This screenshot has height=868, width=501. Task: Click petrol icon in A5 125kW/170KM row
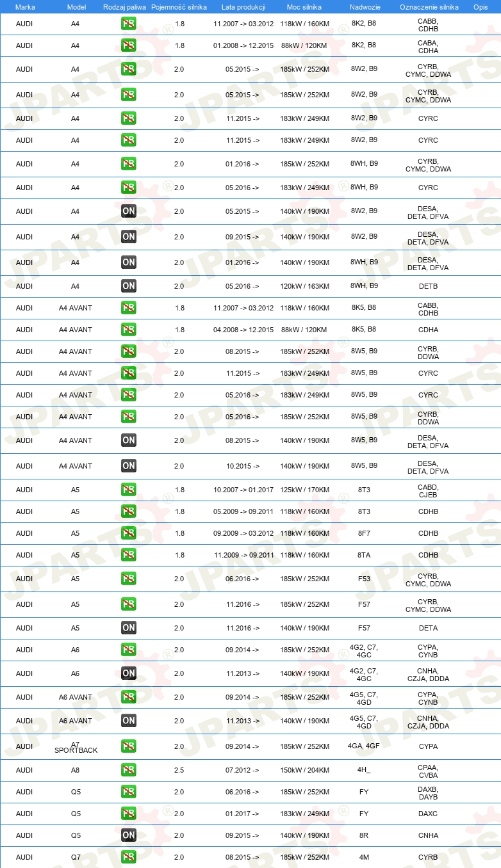tap(129, 490)
